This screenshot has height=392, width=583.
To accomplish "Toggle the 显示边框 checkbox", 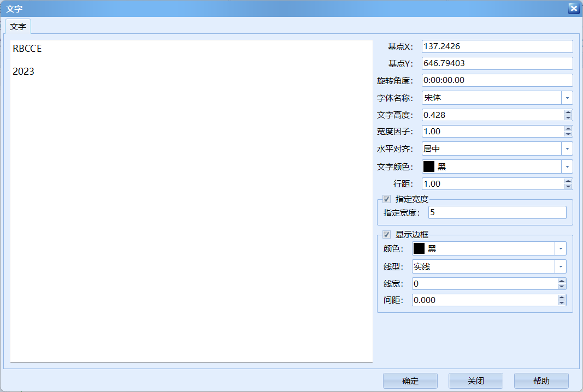I will 386,235.
